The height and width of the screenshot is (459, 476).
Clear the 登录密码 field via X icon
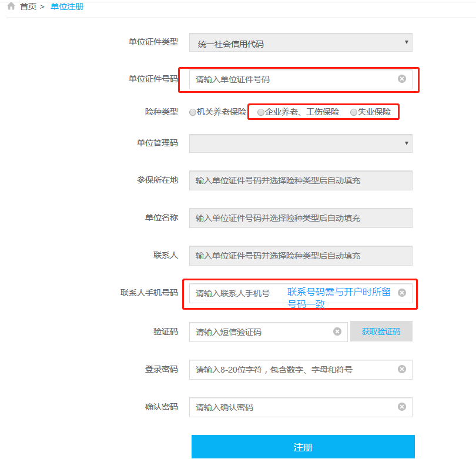(402, 369)
